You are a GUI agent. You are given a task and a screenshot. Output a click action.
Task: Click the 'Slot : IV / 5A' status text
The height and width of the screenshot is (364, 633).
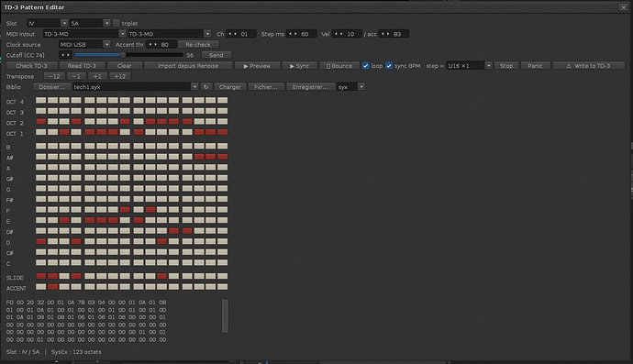[23, 352]
